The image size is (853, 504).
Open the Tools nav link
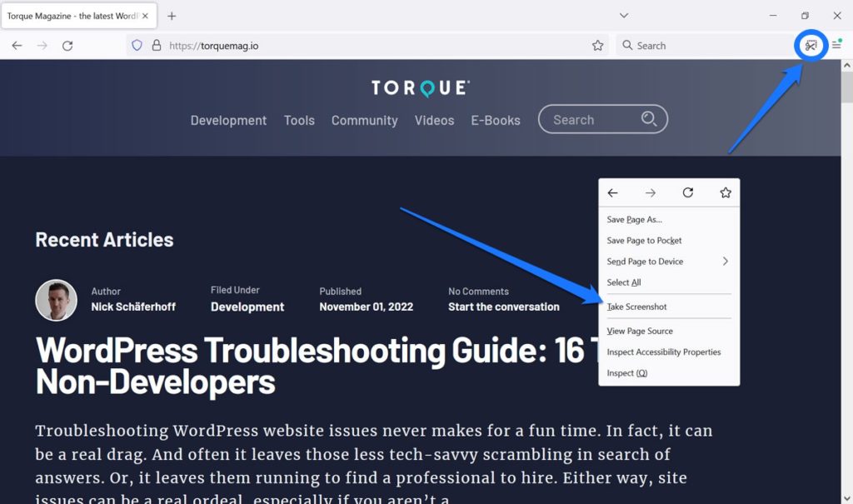click(x=299, y=120)
